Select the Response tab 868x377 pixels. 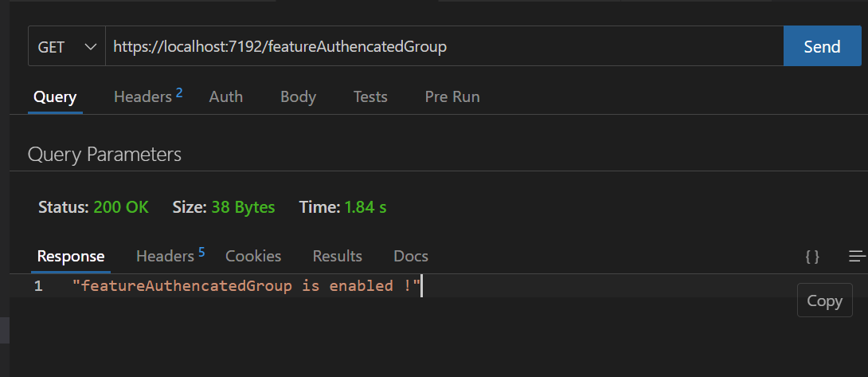click(71, 256)
